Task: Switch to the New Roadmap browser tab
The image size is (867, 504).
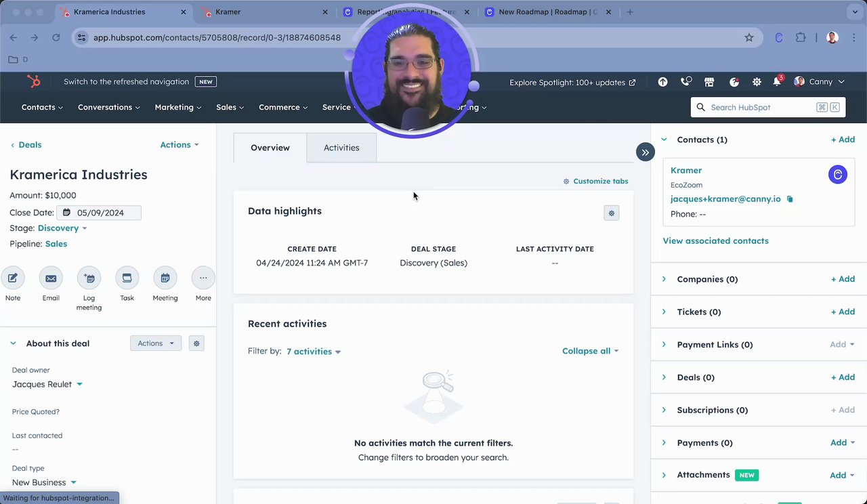Action: [x=547, y=12]
